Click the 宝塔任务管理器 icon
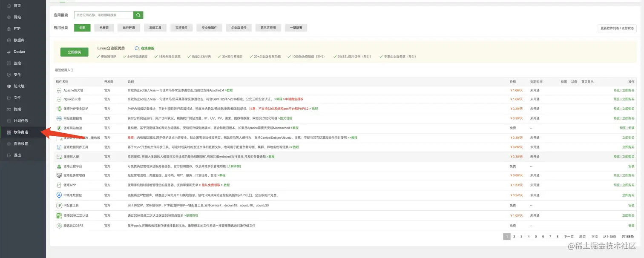 pos(59,175)
